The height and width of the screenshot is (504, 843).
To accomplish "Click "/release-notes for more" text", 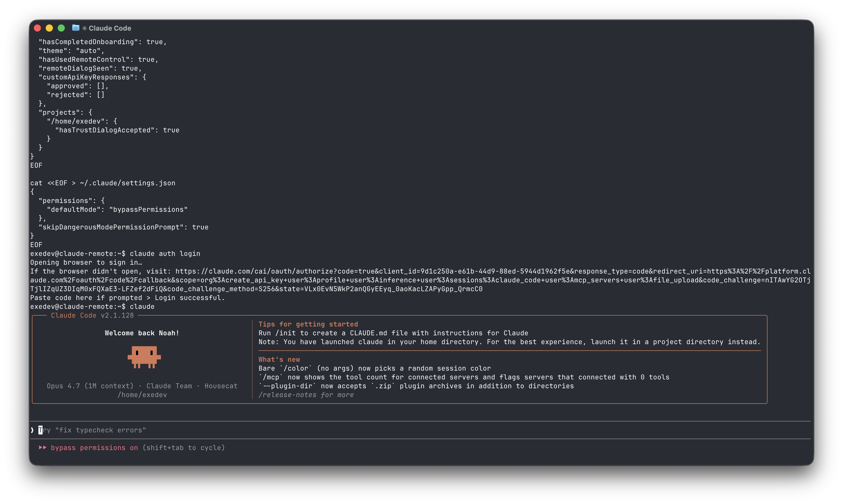I will pos(306,395).
